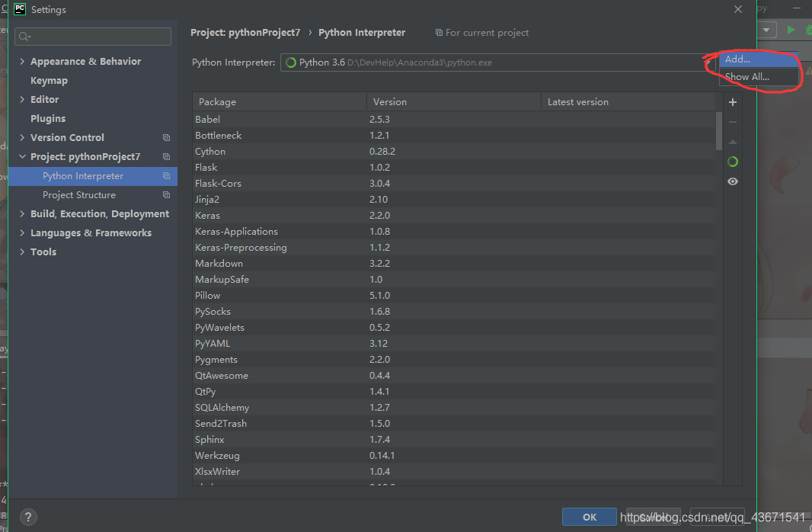Select the Keras package row

[454, 215]
